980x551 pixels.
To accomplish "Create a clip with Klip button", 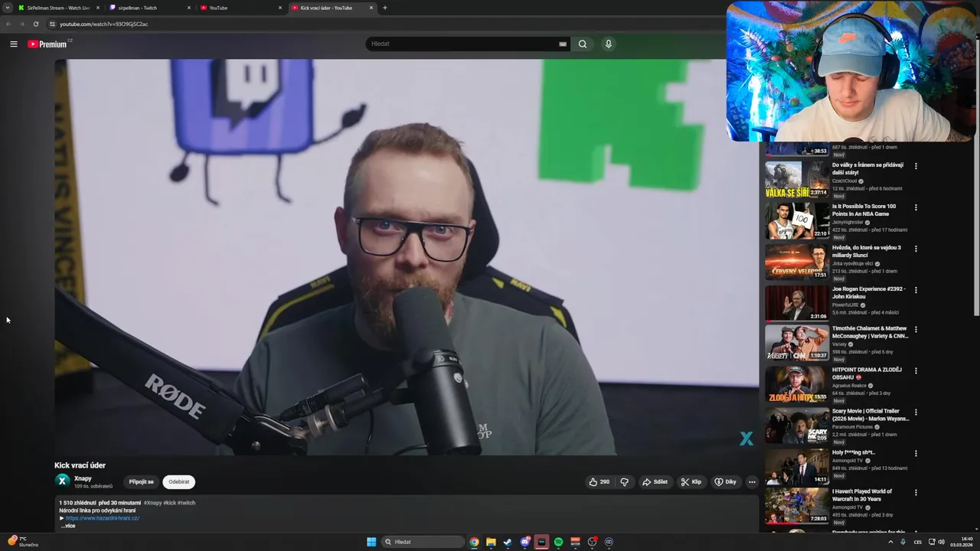I will point(691,482).
